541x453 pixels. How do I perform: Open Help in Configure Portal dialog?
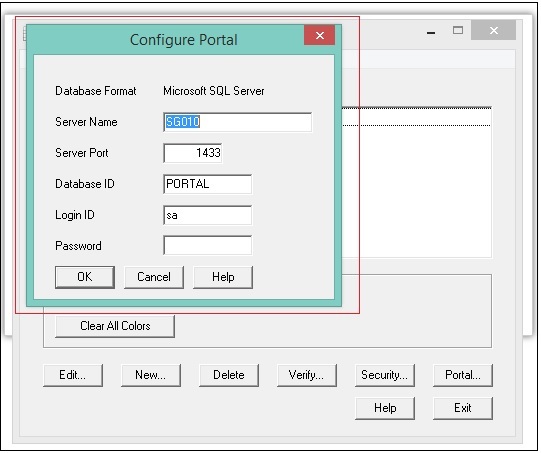(x=223, y=277)
